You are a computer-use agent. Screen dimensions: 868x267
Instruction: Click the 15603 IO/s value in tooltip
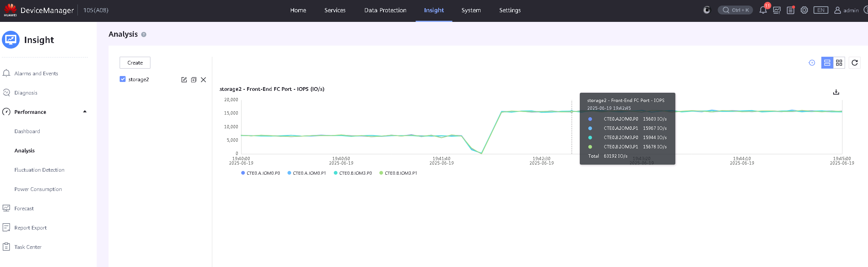pyautogui.click(x=655, y=119)
